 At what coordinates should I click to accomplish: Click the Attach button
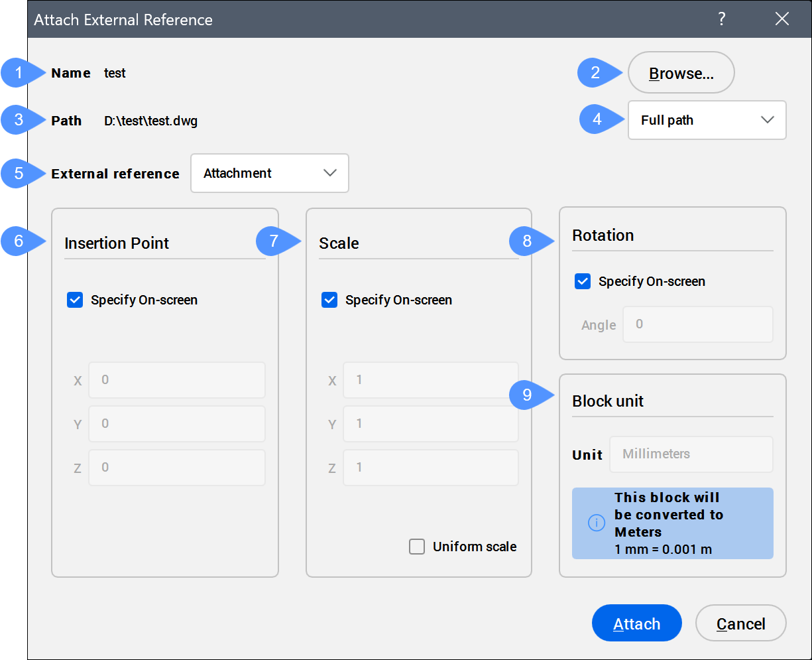point(636,624)
